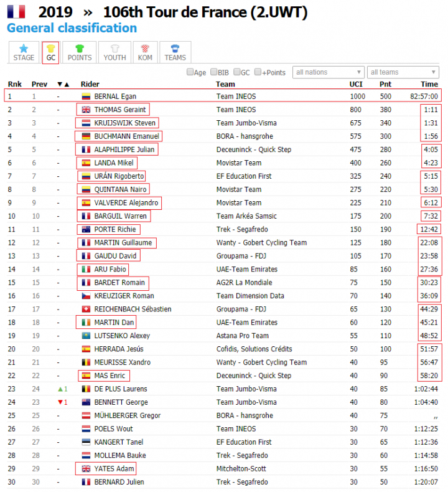448x492 pixels.
Task: Check the +Points option
Action: pyautogui.click(x=258, y=72)
